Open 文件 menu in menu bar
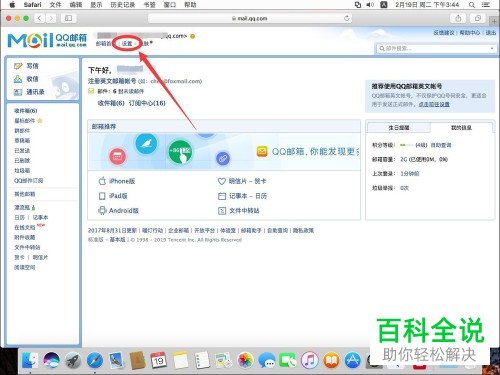The image size is (500, 375). pos(55,5)
